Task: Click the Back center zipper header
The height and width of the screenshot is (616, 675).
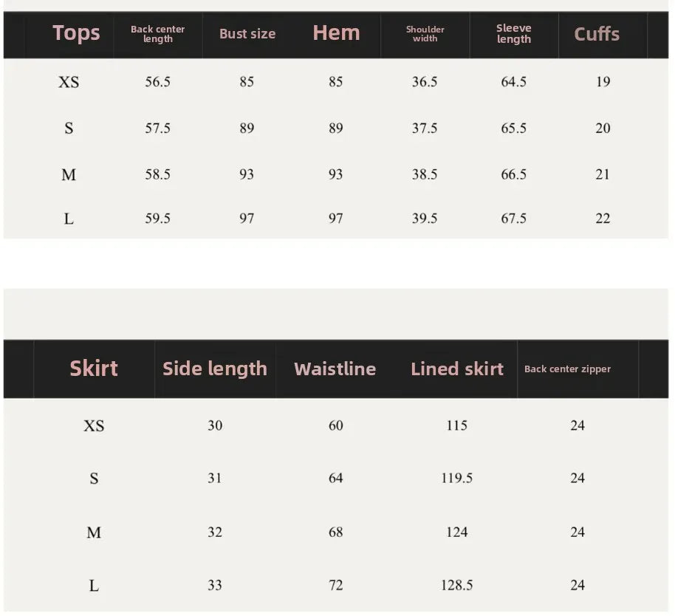Action: [x=567, y=369]
